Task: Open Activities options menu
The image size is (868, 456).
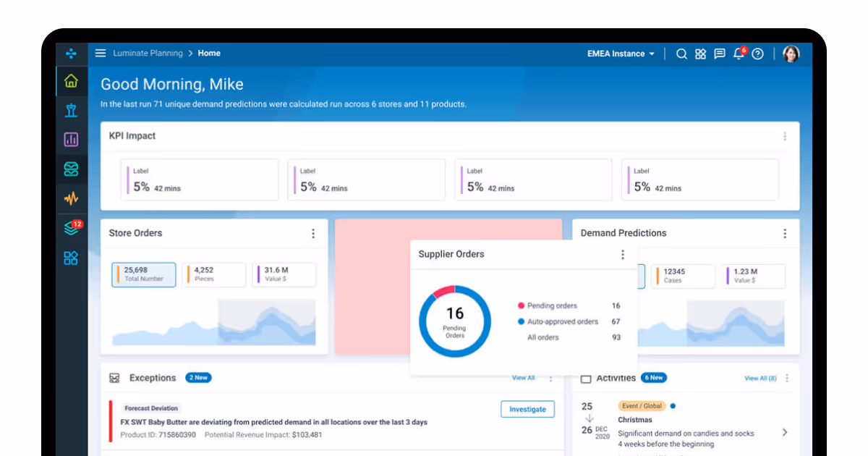Action: click(787, 378)
